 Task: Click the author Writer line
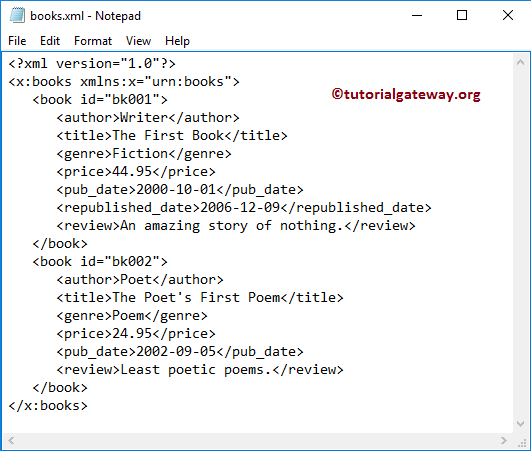click(148, 117)
